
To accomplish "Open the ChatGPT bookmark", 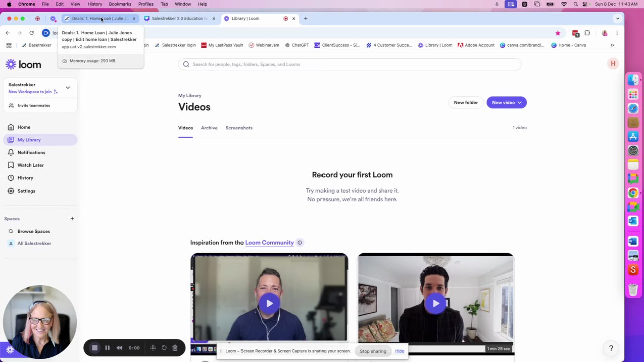I will pos(297,45).
